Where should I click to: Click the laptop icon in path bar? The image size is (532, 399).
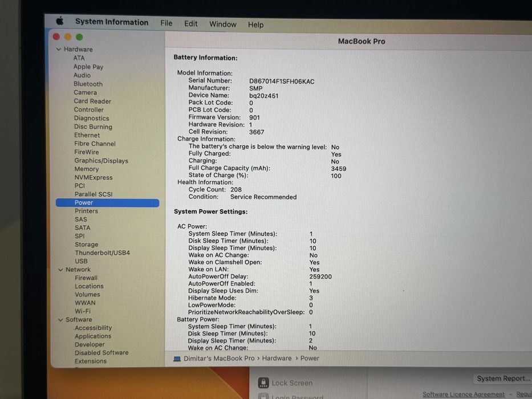click(x=177, y=359)
